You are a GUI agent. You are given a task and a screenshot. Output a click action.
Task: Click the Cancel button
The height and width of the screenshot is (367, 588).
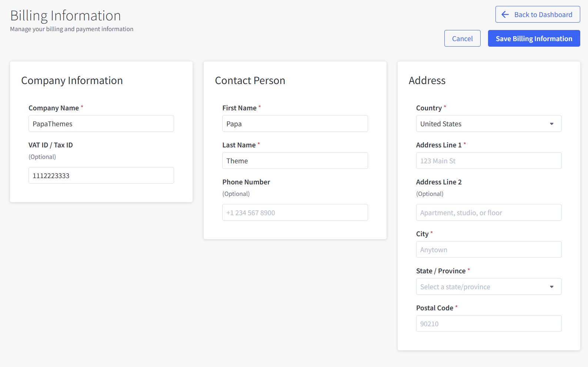(x=462, y=39)
